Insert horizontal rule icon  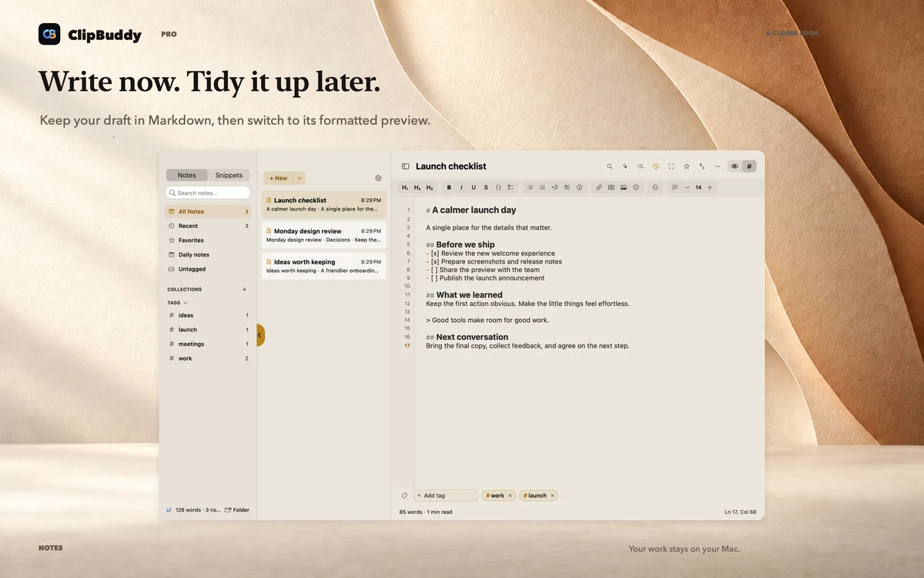click(x=655, y=187)
